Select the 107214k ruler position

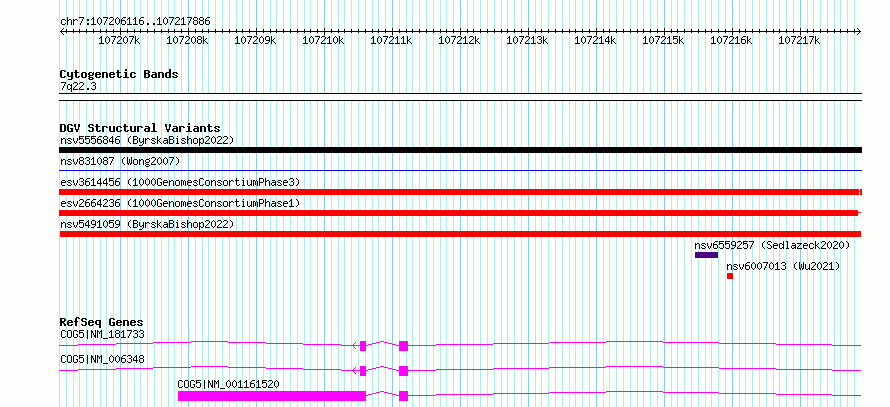coord(595,40)
